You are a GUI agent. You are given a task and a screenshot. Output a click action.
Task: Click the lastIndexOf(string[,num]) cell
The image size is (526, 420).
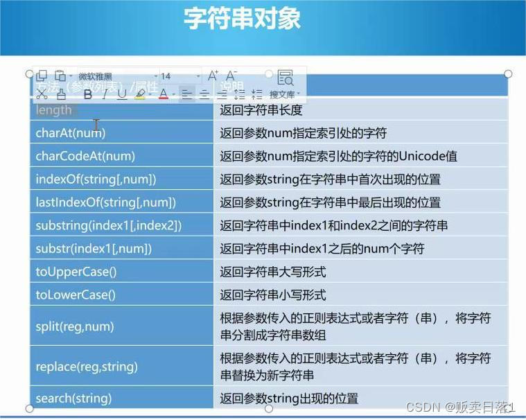[x=121, y=202]
